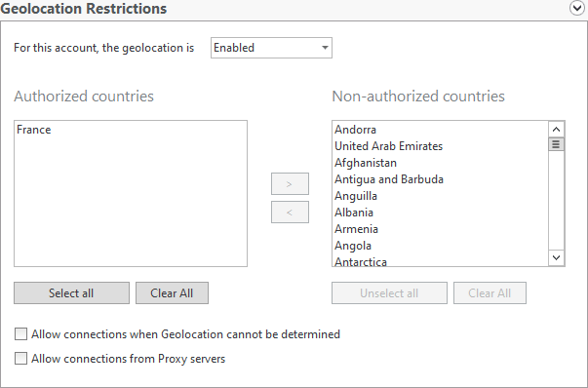The image size is (588, 388).
Task: Click the Select all button
Action: (71, 292)
